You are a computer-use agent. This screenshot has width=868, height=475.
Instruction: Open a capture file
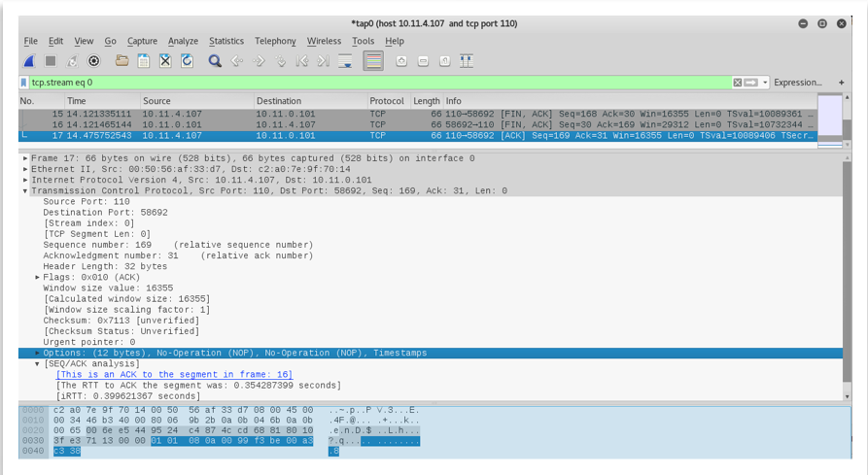point(122,61)
